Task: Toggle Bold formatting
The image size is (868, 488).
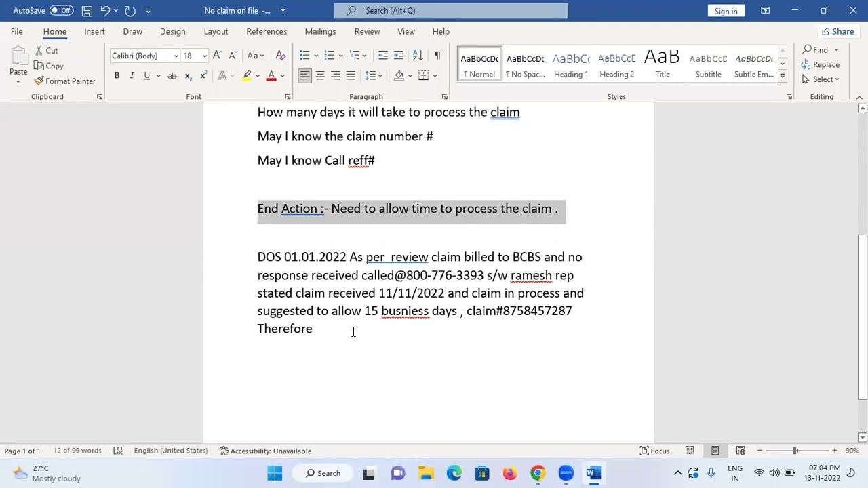Action: coord(117,76)
